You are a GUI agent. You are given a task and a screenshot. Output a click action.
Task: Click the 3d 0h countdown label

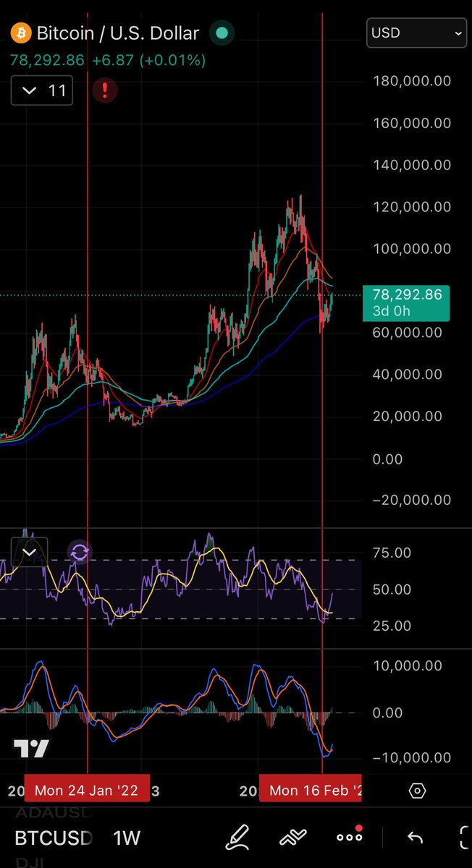click(392, 312)
